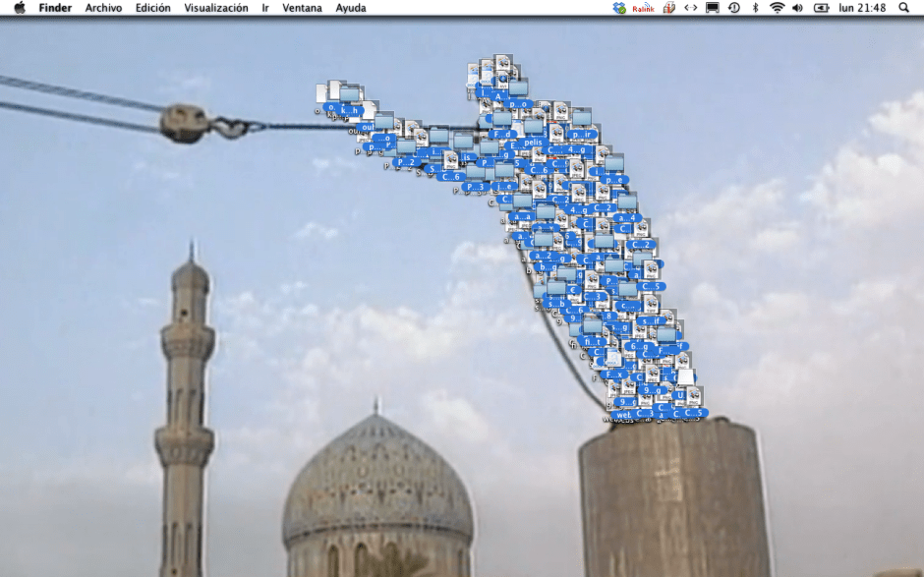Click the battery status icon

821,8
